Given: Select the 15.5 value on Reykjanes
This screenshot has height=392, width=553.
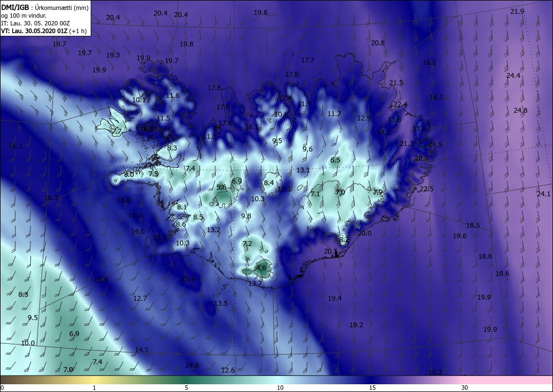Looking at the screenshot, I should pyautogui.click(x=160, y=238).
